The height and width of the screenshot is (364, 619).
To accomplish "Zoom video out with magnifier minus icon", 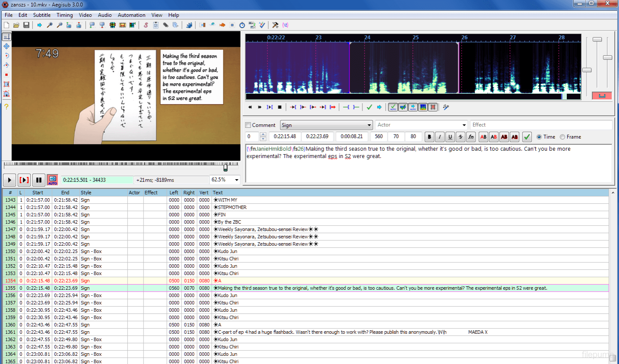I will (x=60, y=25).
